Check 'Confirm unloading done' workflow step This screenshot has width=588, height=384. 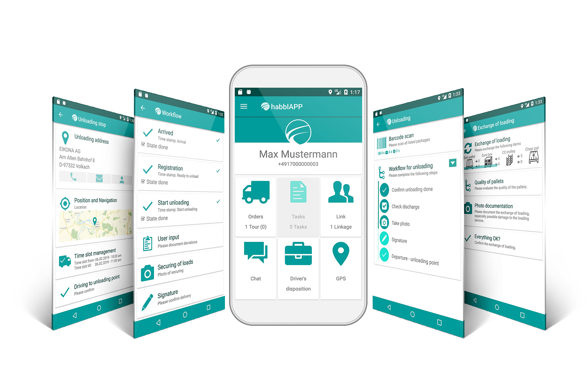(385, 190)
